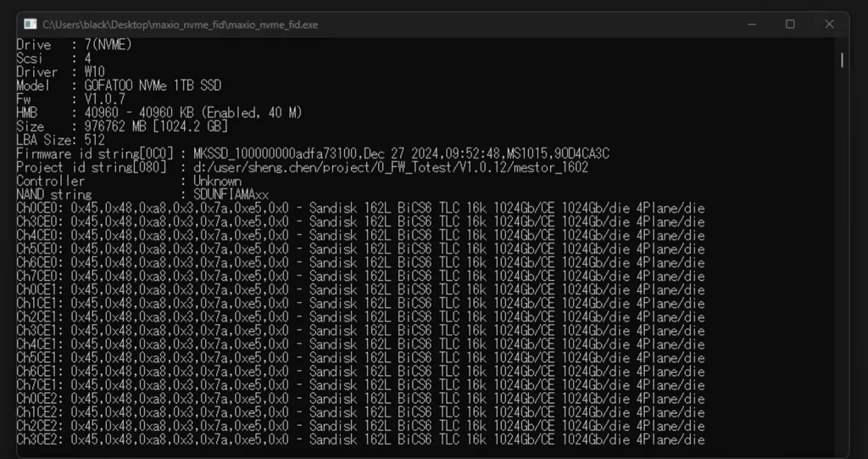Click the Ch2CE1 NAND row
Viewport: 868px width, 459px height.
point(360,317)
